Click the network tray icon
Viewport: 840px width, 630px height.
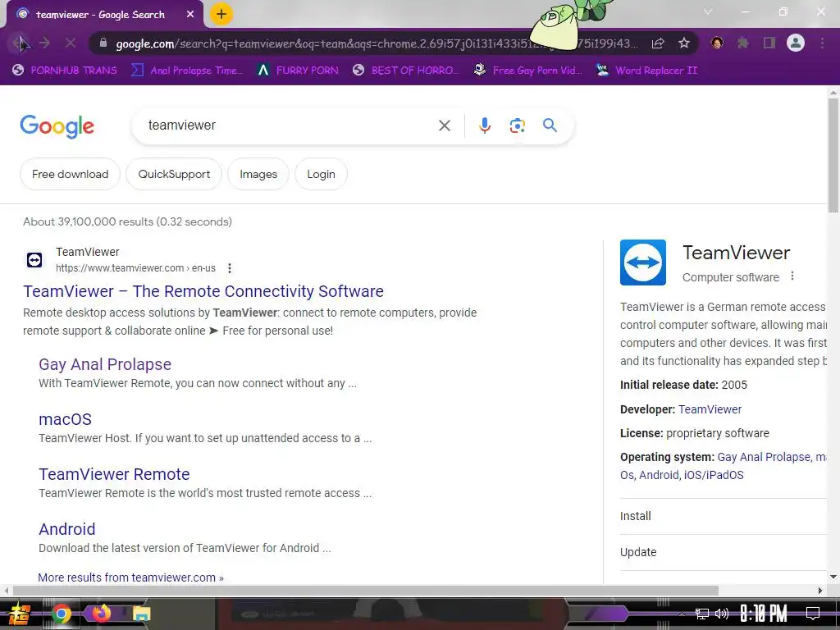click(x=702, y=614)
